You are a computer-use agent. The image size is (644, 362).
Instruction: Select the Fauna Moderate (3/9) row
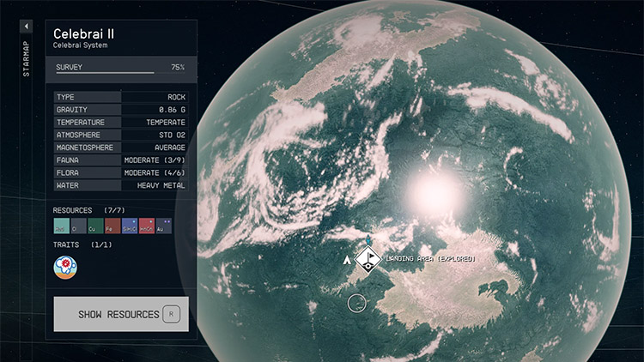coord(121,160)
